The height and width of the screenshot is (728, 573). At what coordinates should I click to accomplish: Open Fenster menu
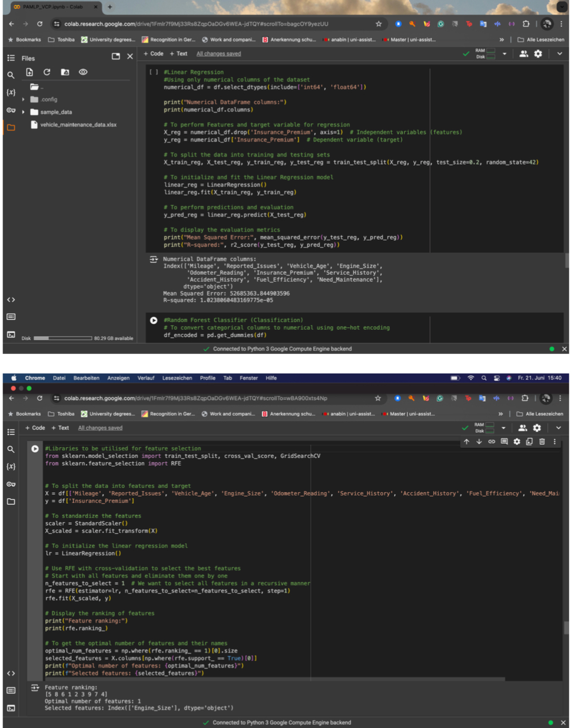click(248, 378)
